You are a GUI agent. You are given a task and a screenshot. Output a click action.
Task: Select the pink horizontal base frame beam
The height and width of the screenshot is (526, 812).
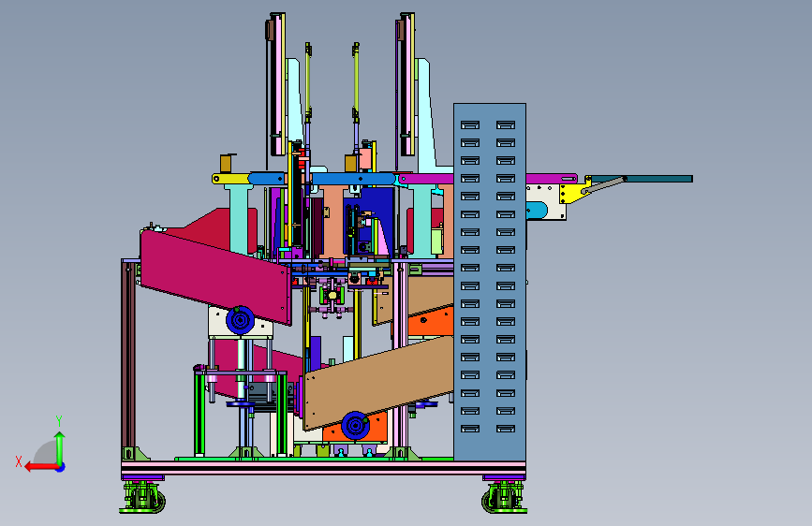click(324, 468)
